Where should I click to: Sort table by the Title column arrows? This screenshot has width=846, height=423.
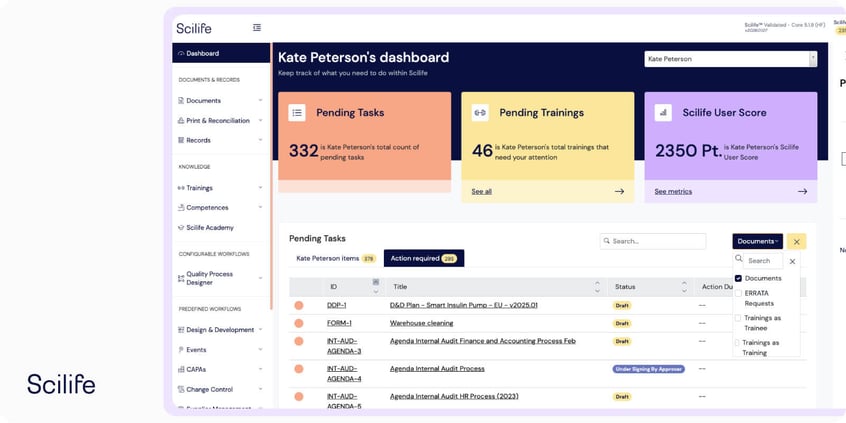[x=597, y=287]
